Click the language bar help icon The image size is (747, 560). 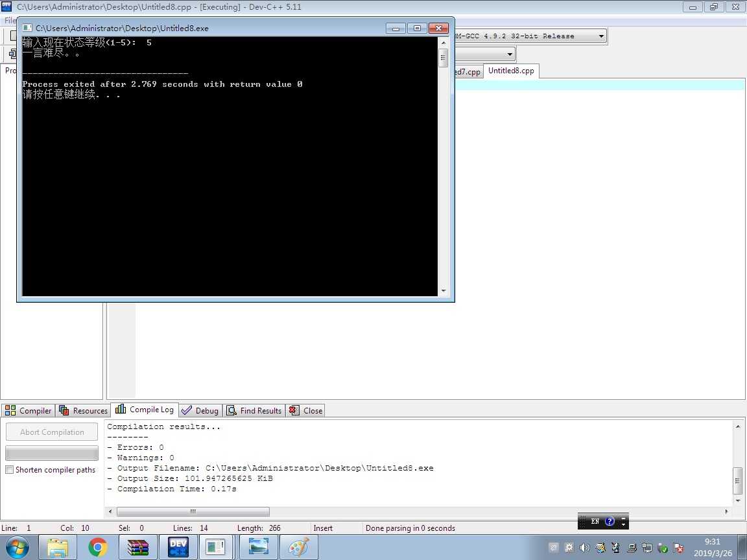(x=610, y=521)
